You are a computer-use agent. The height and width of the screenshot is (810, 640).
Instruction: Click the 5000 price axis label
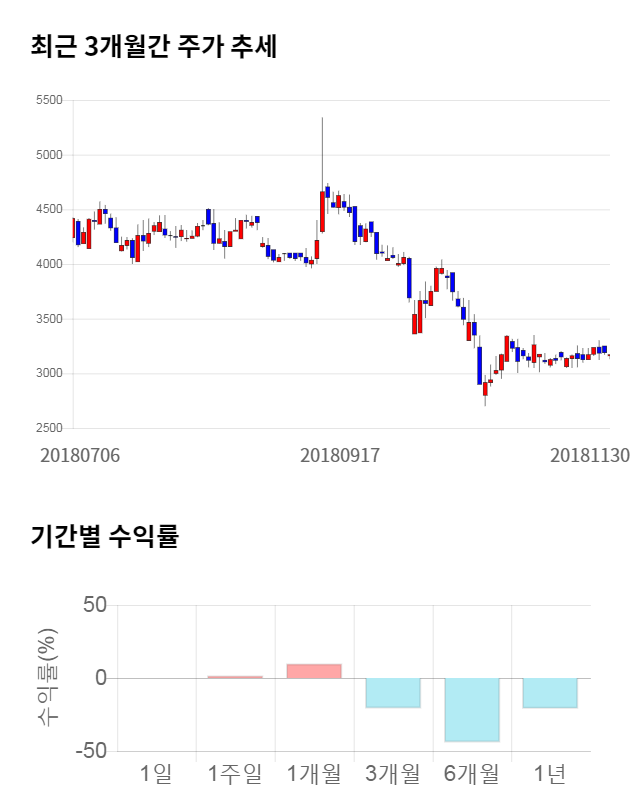pyautogui.click(x=48, y=155)
